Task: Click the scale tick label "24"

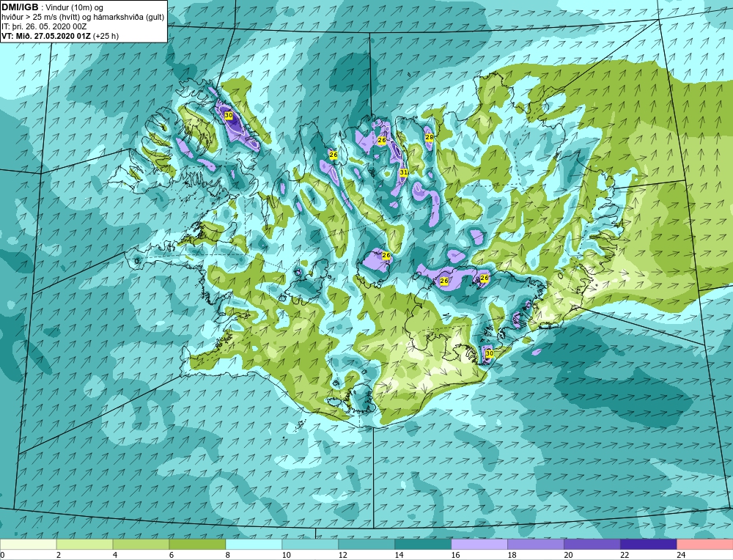Action: click(x=681, y=555)
